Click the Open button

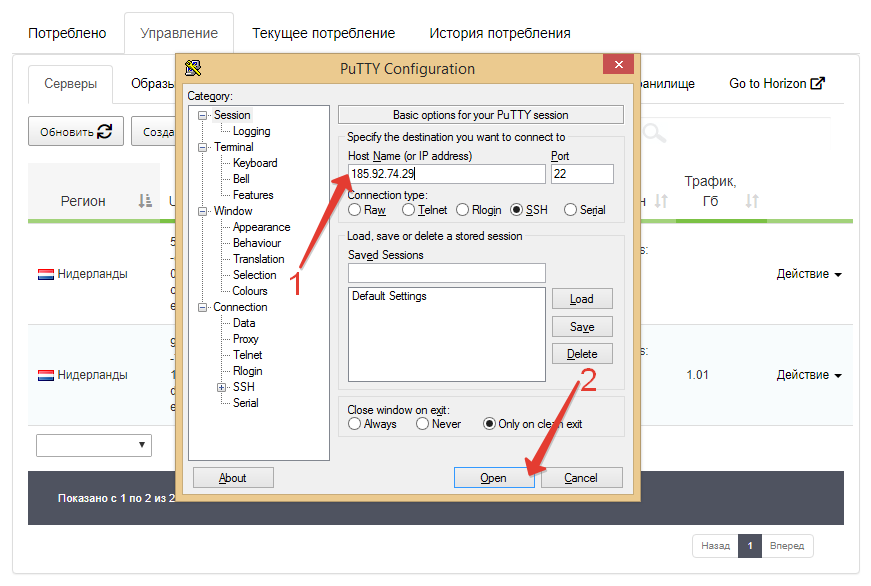pyautogui.click(x=494, y=478)
